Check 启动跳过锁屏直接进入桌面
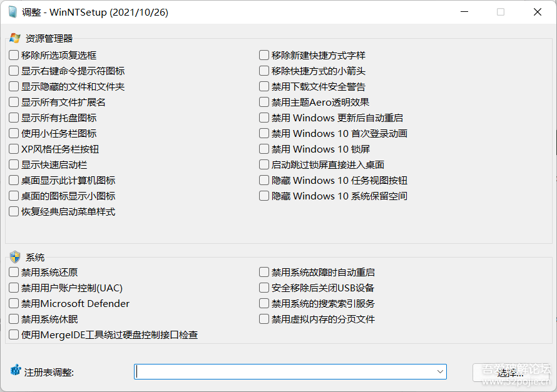Viewport: 557px width, 392px height. point(264,164)
